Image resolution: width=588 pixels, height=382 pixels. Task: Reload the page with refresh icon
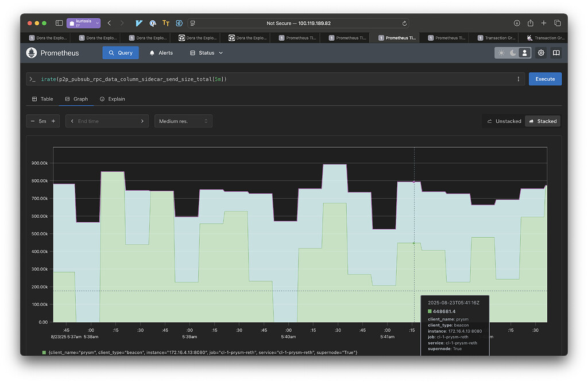404,24
